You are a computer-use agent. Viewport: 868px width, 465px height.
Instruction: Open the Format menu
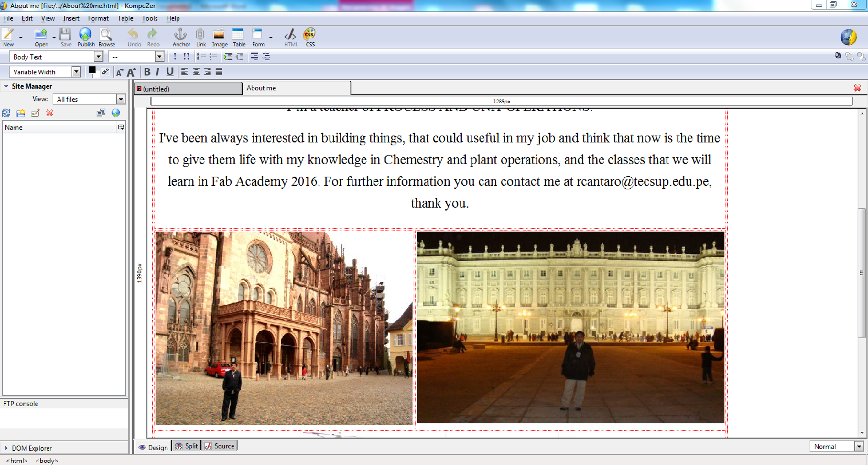point(98,19)
